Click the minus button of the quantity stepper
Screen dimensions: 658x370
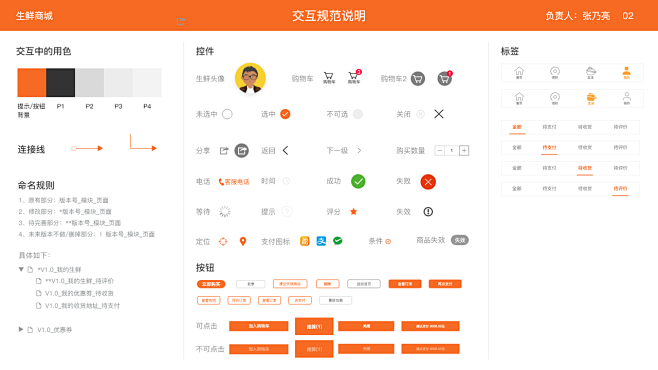click(x=439, y=150)
